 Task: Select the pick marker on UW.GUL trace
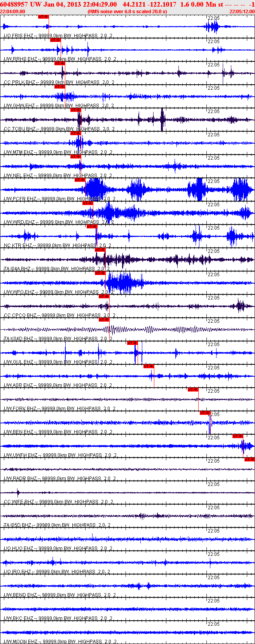[133, 343]
